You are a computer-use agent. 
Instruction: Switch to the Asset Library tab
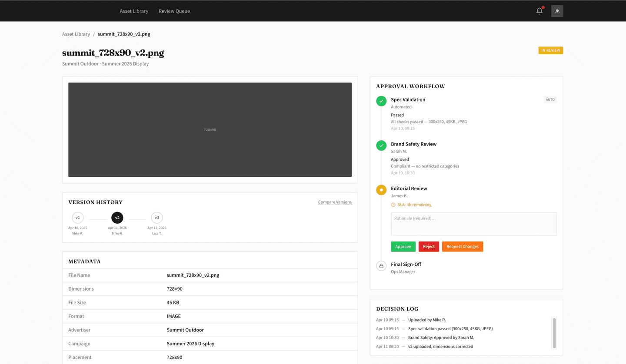(134, 11)
